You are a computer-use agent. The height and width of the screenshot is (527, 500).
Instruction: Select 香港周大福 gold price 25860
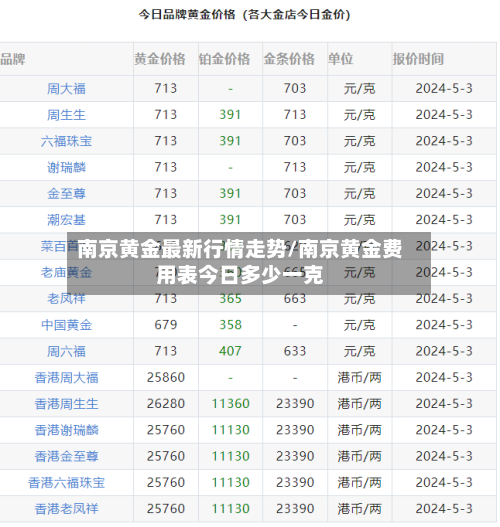click(x=166, y=377)
